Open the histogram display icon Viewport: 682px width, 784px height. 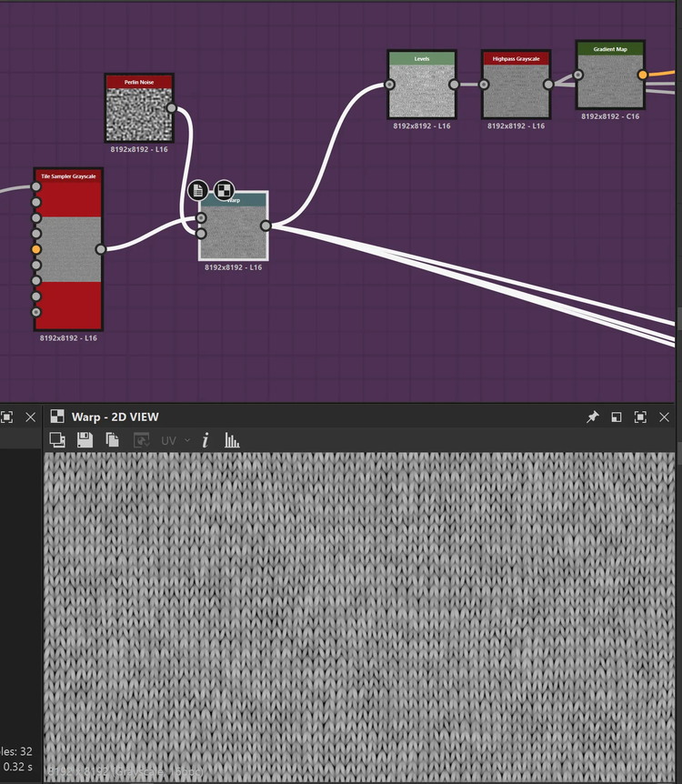point(232,440)
